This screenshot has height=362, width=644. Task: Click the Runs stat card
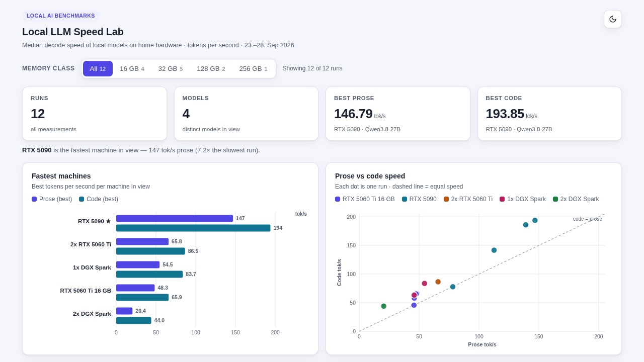(x=95, y=114)
